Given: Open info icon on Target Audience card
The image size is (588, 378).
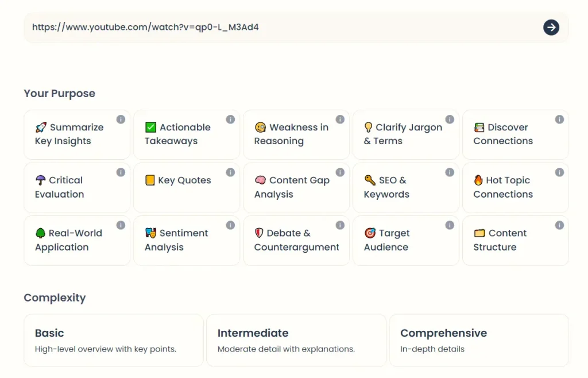Looking at the screenshot, I should [x=450, y=225].
